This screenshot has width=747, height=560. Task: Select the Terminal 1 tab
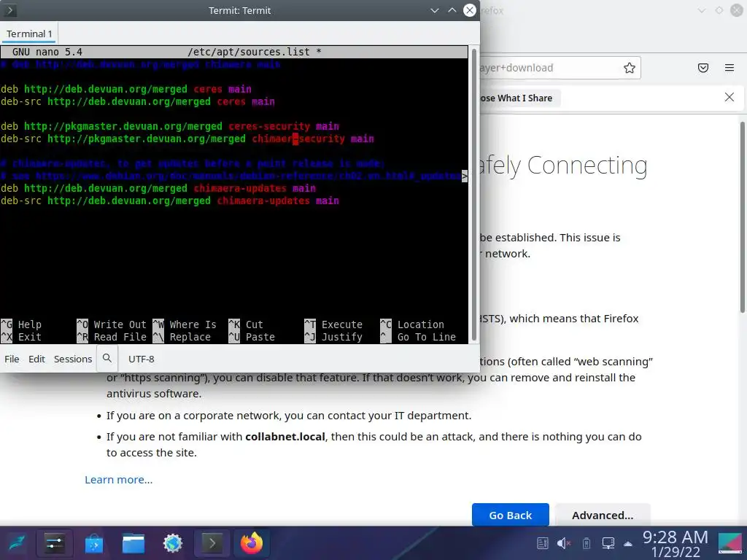point(29,34)
